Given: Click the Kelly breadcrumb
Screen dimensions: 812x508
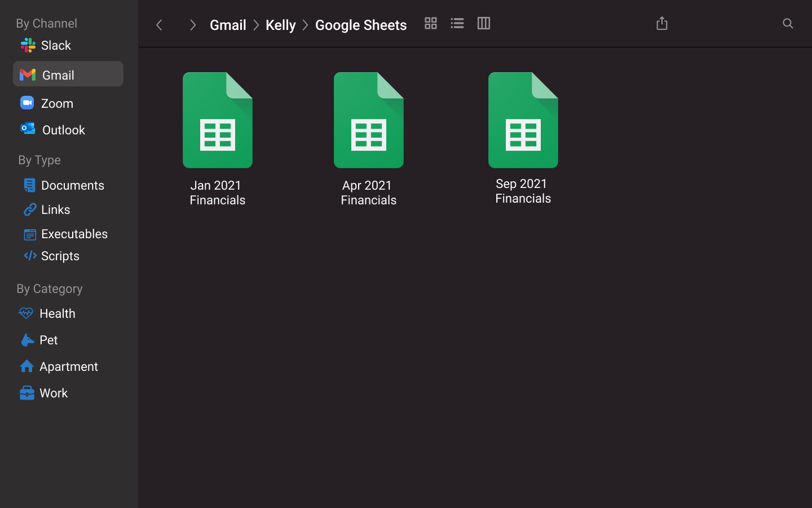Looking at the screenshot, I should (x=281, y=25).
